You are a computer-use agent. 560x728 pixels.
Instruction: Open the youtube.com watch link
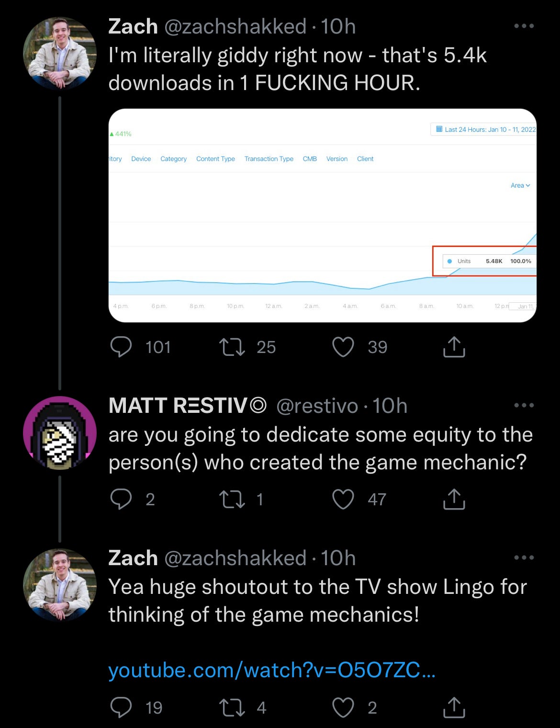tap(271, 670)
